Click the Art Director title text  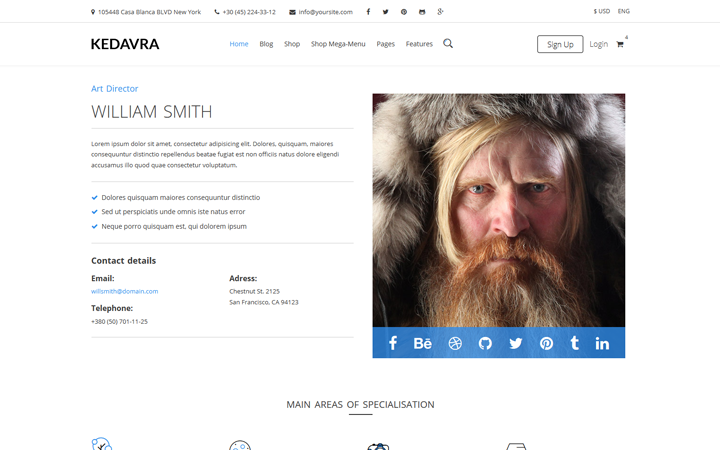pos(114,89)
